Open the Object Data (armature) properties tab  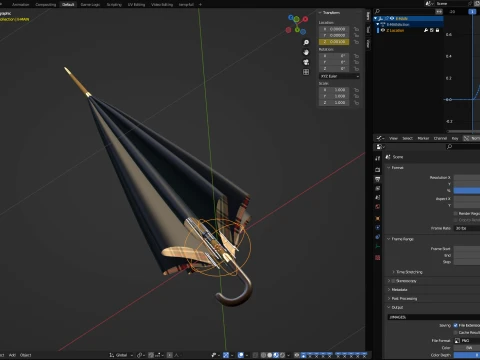[378, 246]
